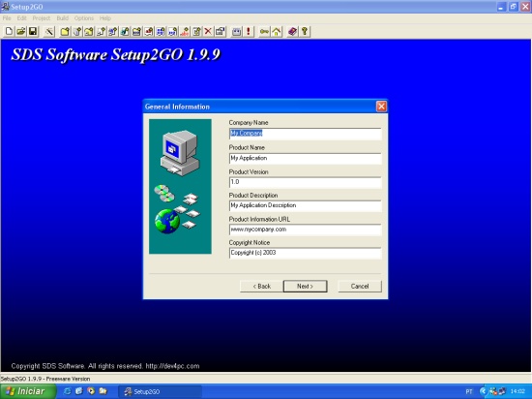
Task: Launch the wizard wand toolbar icon
Action: pyautogui.click(x=49, y=32)
